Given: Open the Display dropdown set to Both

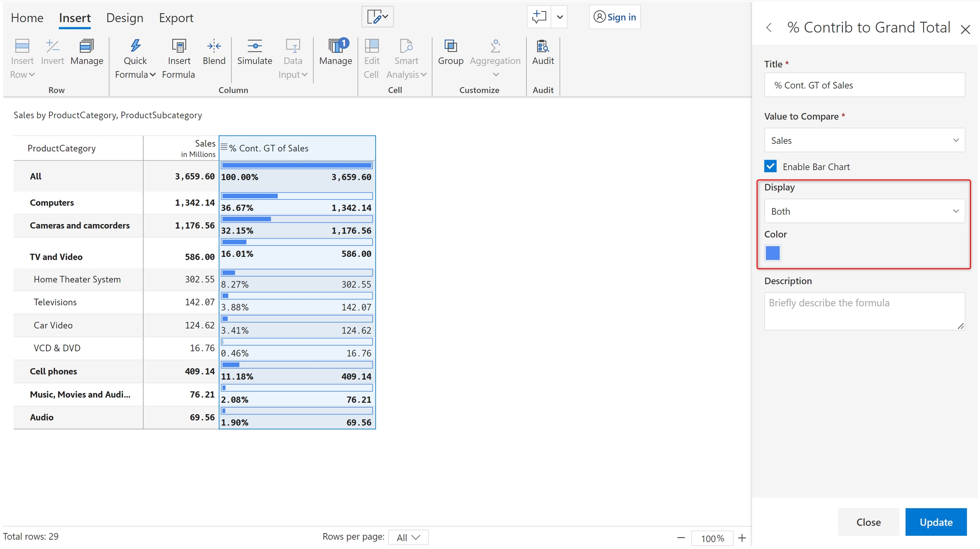Looking at the screenshot, I should (864, 211).
